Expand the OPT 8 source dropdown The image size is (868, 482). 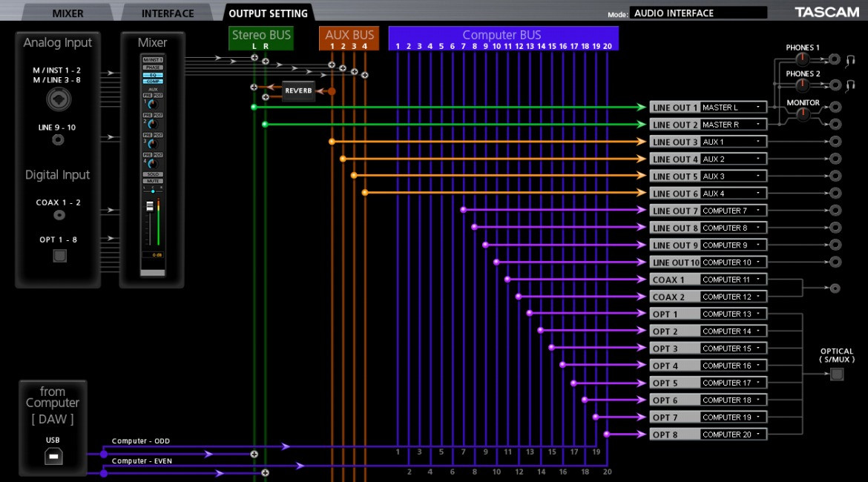click(x=733, y=435)
